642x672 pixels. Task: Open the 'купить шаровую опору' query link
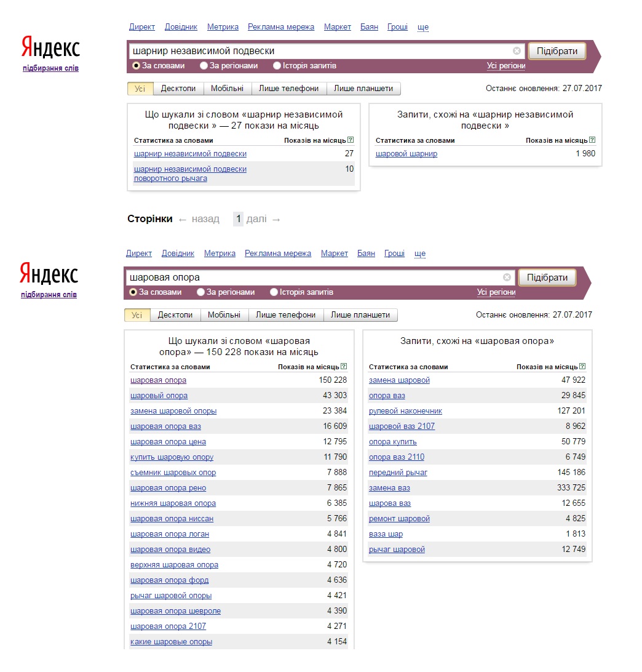click(172, 457)
